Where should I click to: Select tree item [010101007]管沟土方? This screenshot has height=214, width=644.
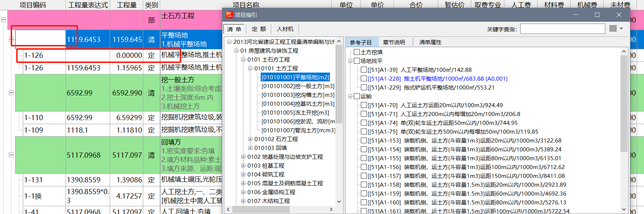point(298,130)
